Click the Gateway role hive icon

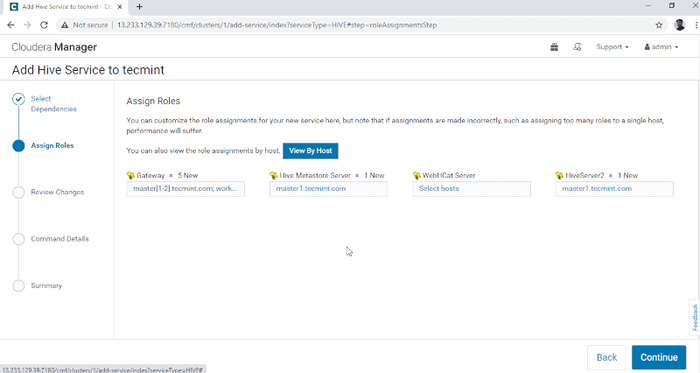point(130,175)
